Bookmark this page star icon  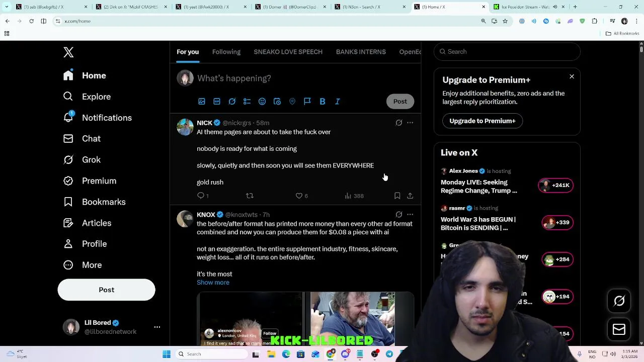[x=505, y=21]
